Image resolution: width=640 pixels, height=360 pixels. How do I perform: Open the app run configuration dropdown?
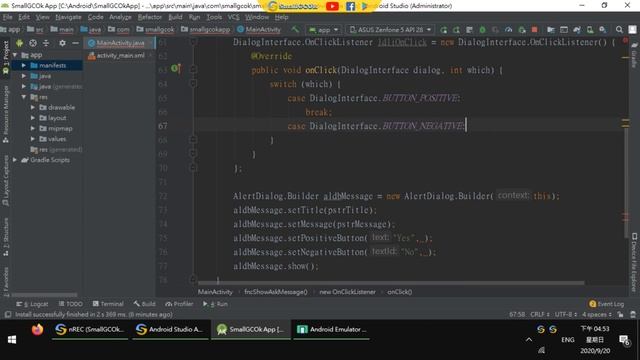[324, 29]
